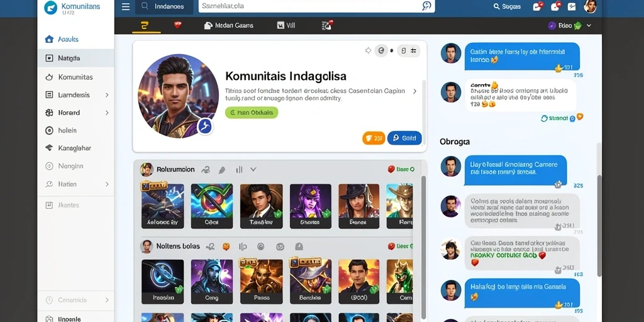Image resolution: width=644 pixels, height=322 pixels.
Task: Click people icon beside Noitens bolras
Action: pyautogui.click(x=210, y=247)
